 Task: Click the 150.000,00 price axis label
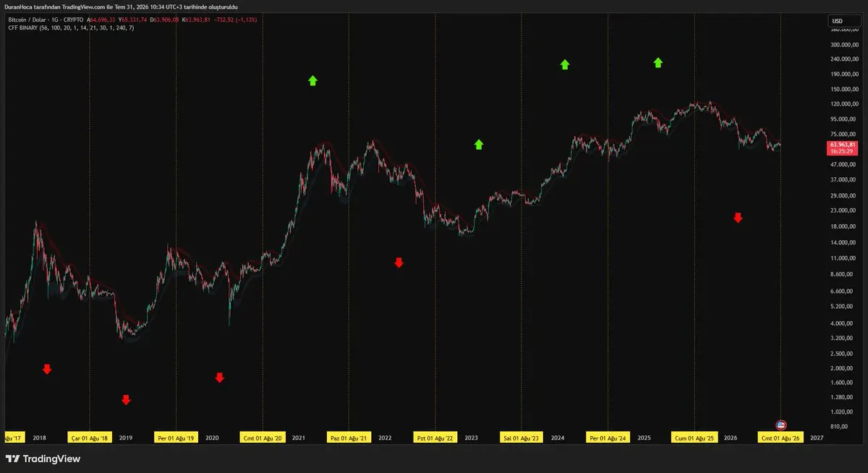pyautogui.click(x=844, y=89)
